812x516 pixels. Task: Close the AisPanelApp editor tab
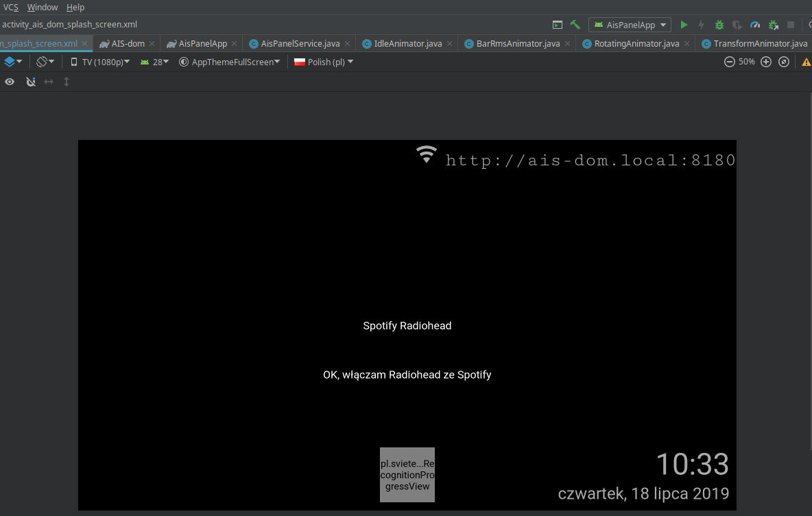(234, 43)
